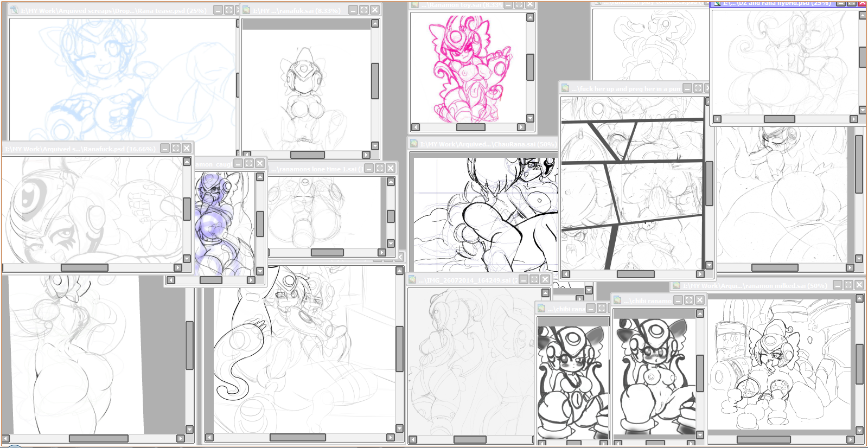Click scroll-right arrow in ranamon milked.sai window
Viewport: 868px width, 448px height.
(x=850, y=439)
